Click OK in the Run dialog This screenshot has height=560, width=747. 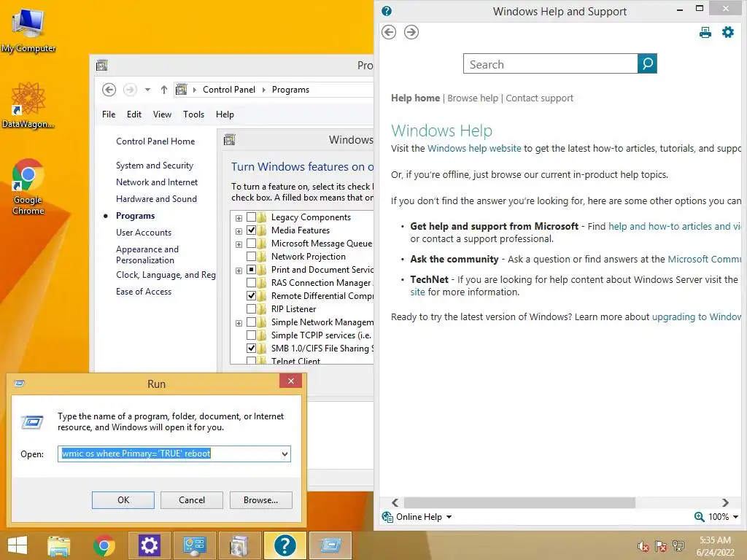pos(123,500)
